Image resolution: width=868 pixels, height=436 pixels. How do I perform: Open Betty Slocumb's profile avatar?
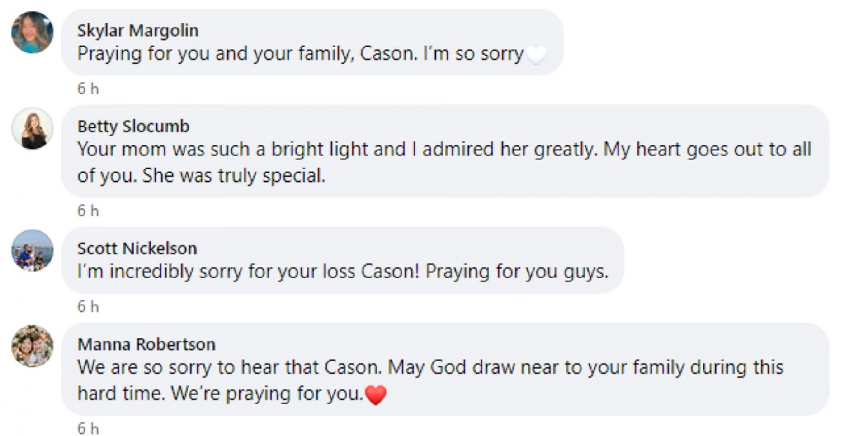[32, 128]
